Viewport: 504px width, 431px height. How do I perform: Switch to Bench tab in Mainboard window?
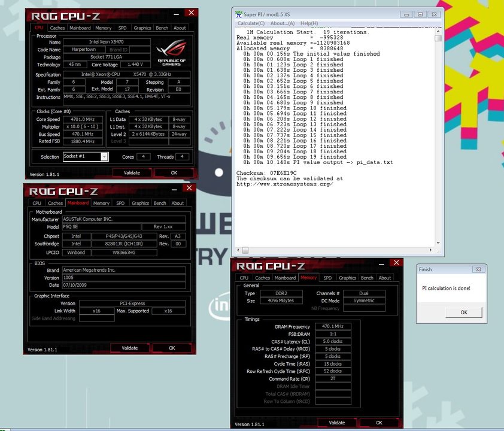click(x=160, y=203)
